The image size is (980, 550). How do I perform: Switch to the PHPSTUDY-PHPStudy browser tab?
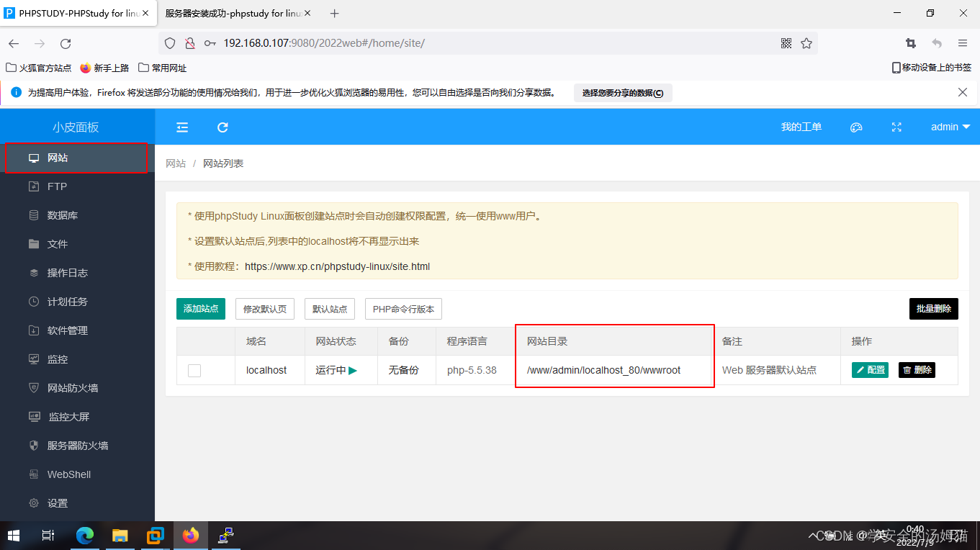(x=78, y=14)
